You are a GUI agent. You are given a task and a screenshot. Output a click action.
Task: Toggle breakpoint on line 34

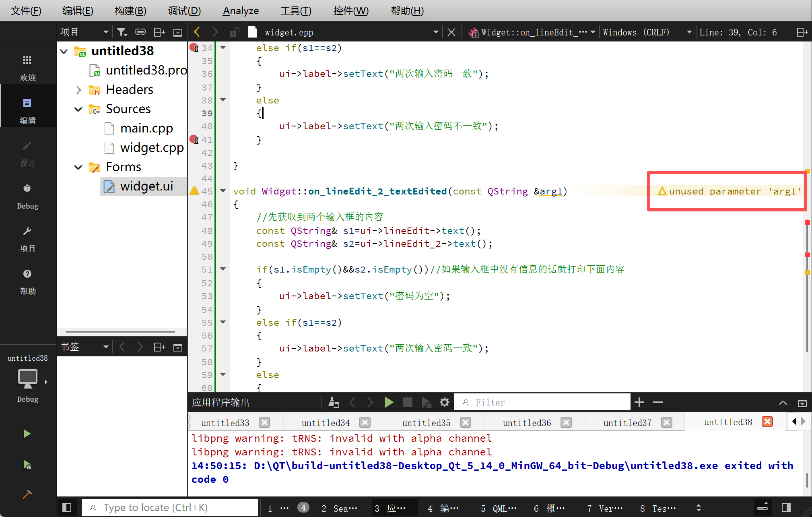(194, 48)
